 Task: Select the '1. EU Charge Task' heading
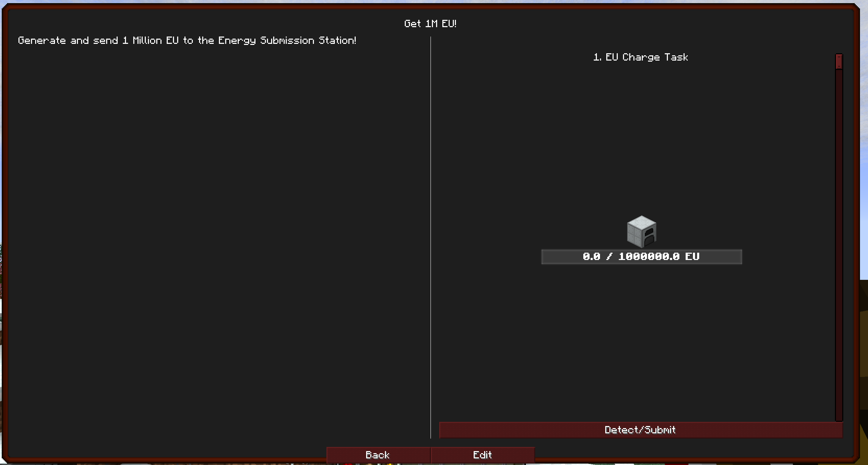coord(640,57)
